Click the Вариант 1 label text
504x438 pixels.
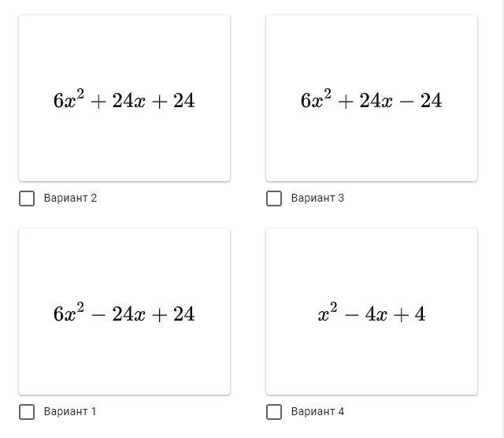point(70,412)
